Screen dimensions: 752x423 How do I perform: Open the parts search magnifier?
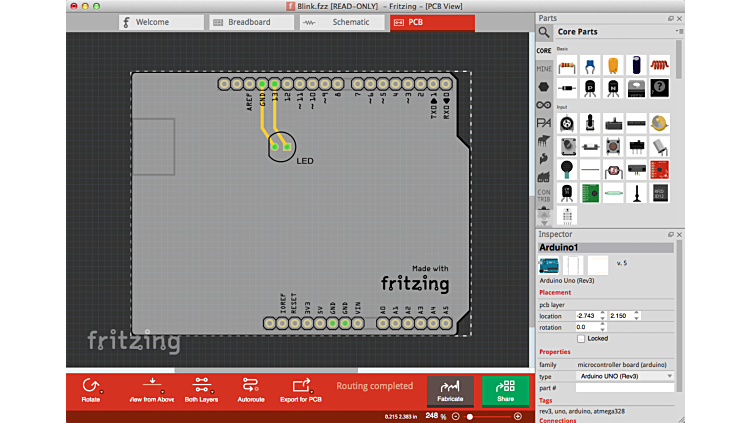click(x=544, y=32)
